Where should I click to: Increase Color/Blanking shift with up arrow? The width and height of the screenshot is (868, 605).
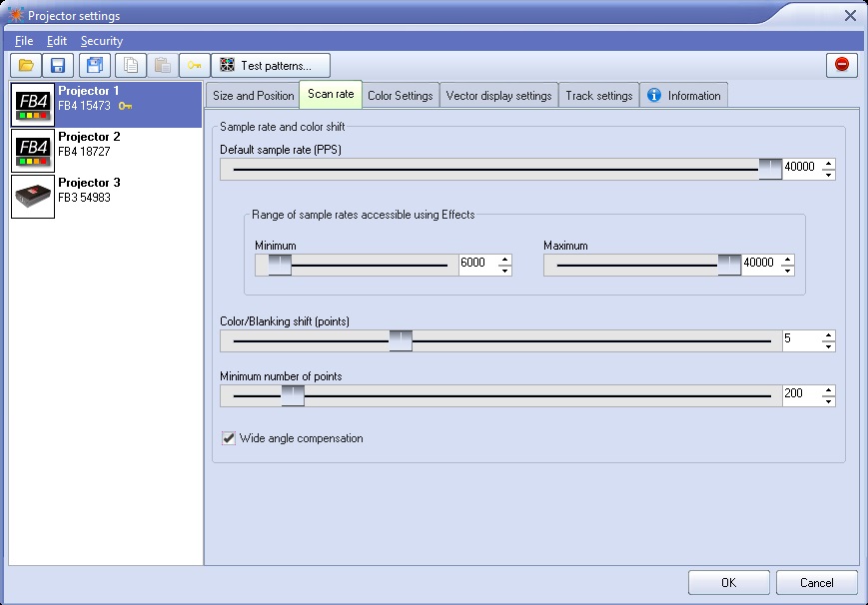(x=828, y=335)
